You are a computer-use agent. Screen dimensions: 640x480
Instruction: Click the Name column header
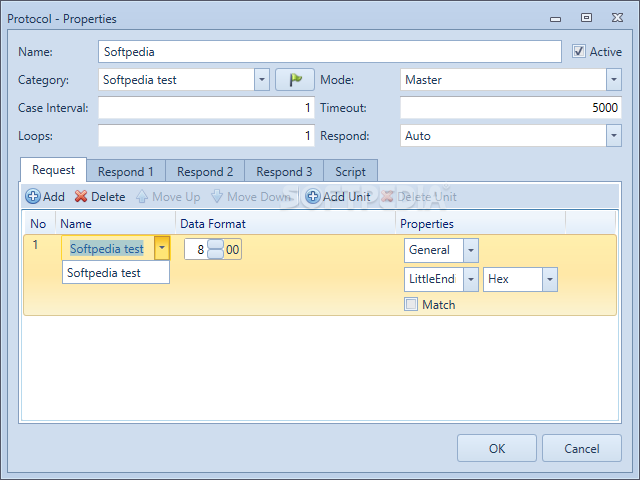coord(116,223)
